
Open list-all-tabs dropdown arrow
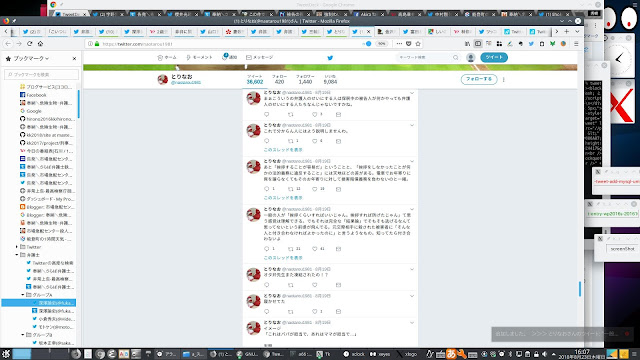click(x=577, y=31)
